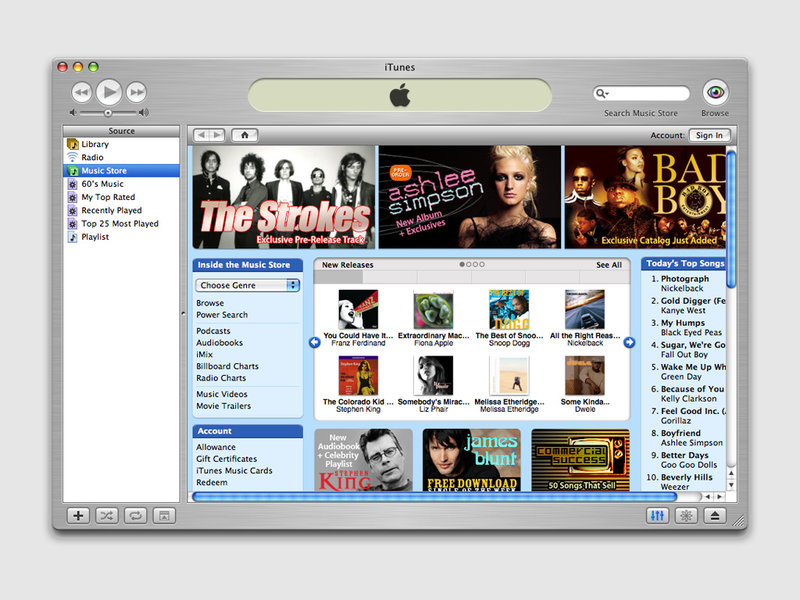Select Radio in the Source list

(x=121, y=157)
